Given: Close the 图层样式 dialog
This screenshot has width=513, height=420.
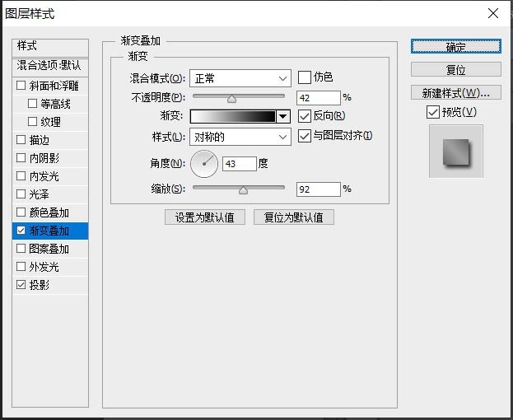Looking at the screenshot, I should click(x=493, y=13).
